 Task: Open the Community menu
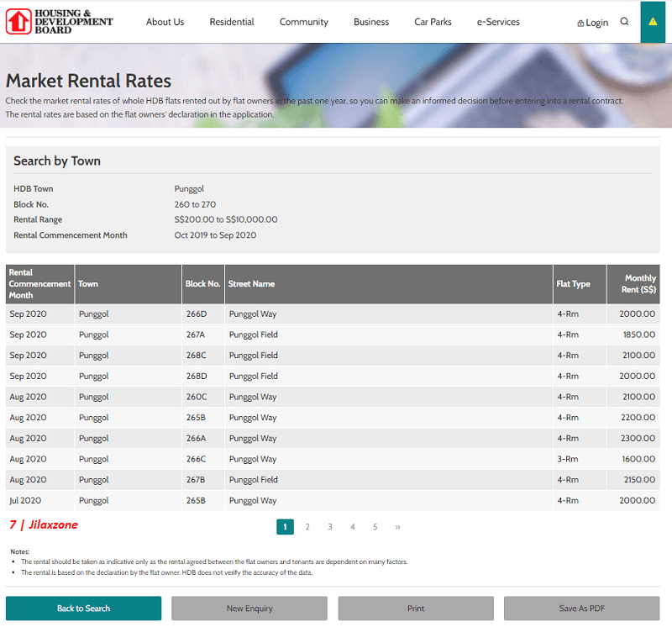[x=304, y=22]
